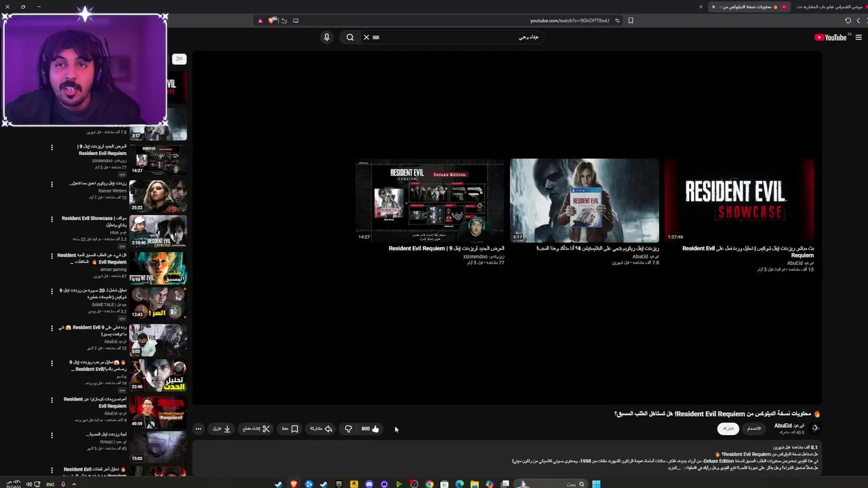Open sidebar Resident Evil Showcase 2:16:40 thumbnail
Viewport: 868px width, 488px height.
coord(158,232)
